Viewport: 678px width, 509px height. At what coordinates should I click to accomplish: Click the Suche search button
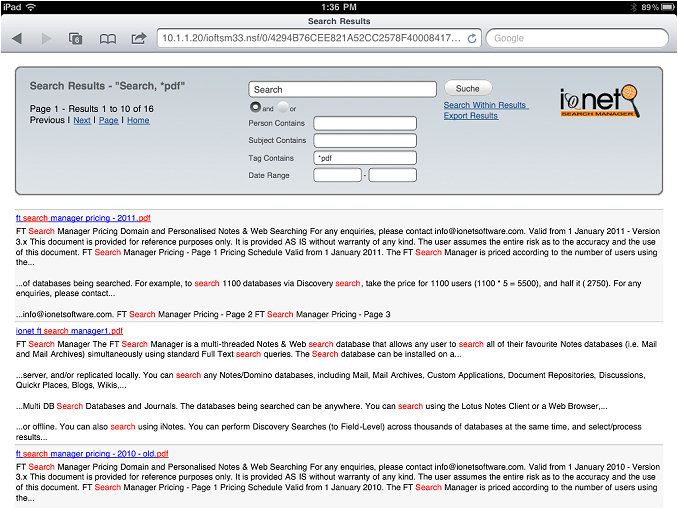click(x=468, y=88)
